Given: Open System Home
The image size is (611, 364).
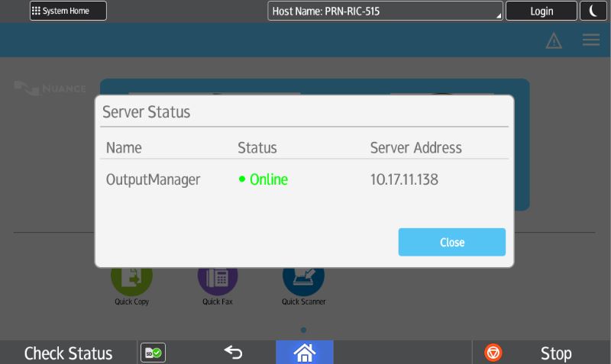Looking at the screenshot, I should pyautogui.click(x=68, y=11).
